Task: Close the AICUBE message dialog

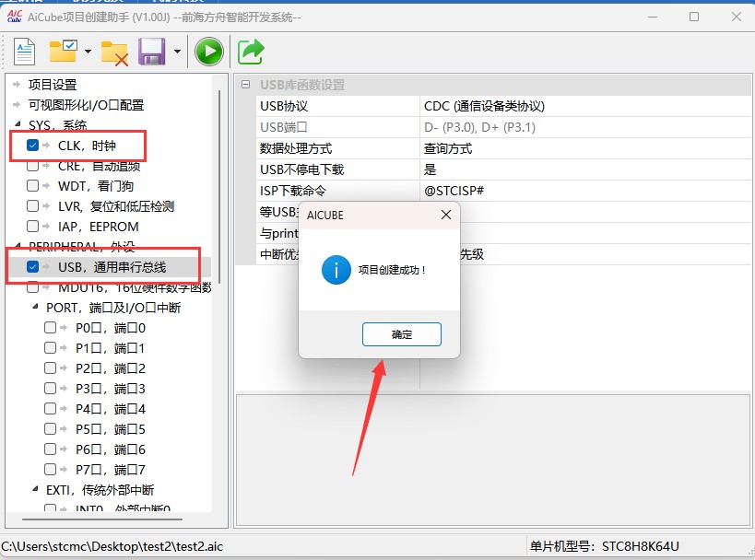Action: (446, 215)
